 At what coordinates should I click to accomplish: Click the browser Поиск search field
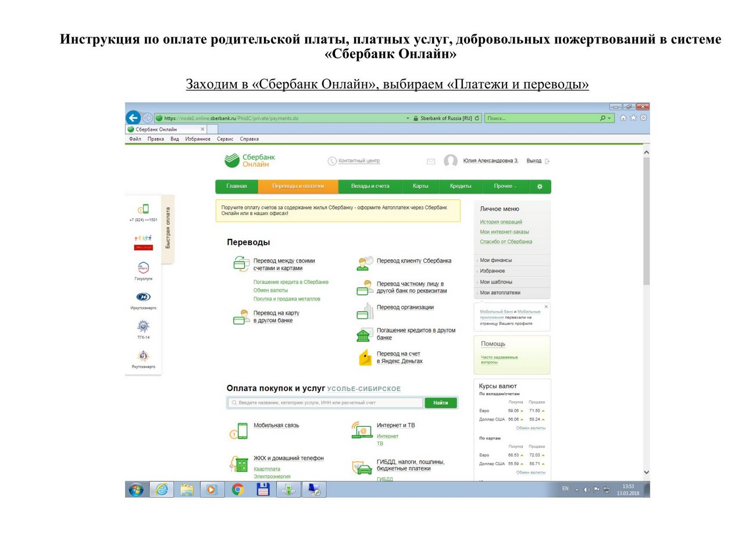point(541,118)
